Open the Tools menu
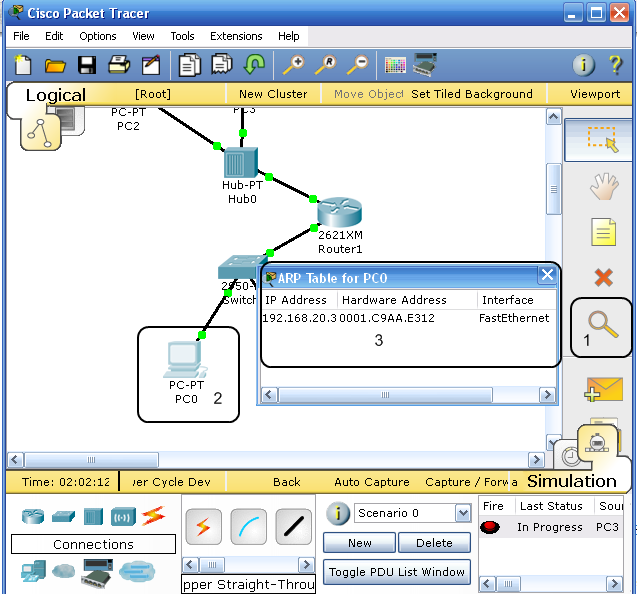The width and height of the screenshot is (637, 594). point(182,36)
